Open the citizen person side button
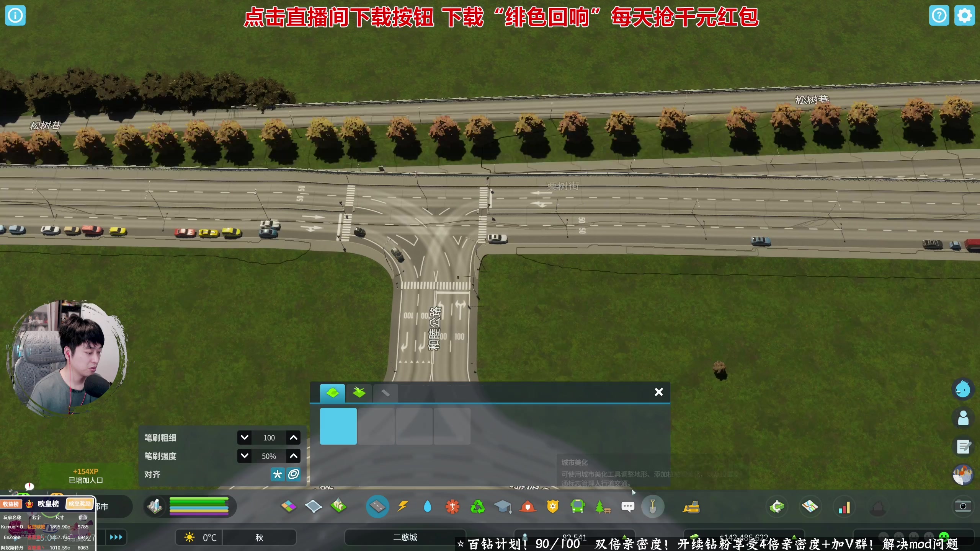 tap(963, 418)
